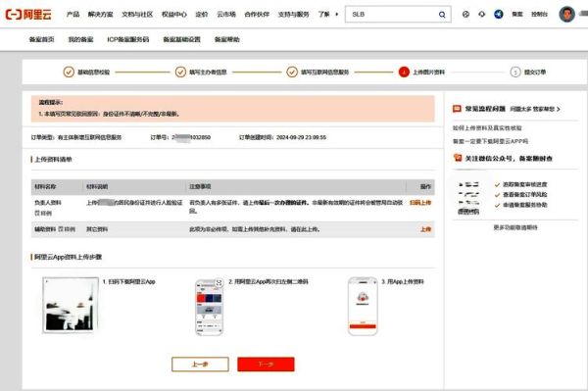Viewport: 588px width, 391px height.
Task: Click the blue round icon in header
Action: 499,15
